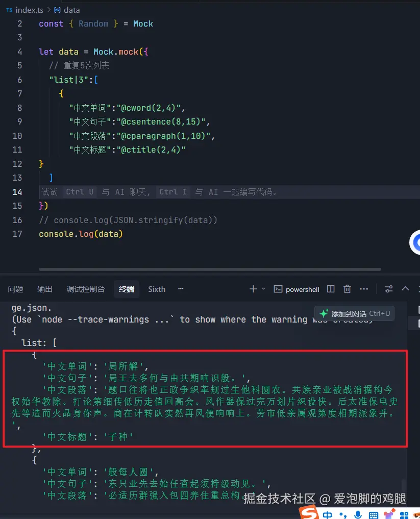Open panel view settings sliders icon
Screen dimensions: 420x519
(389, 289)
